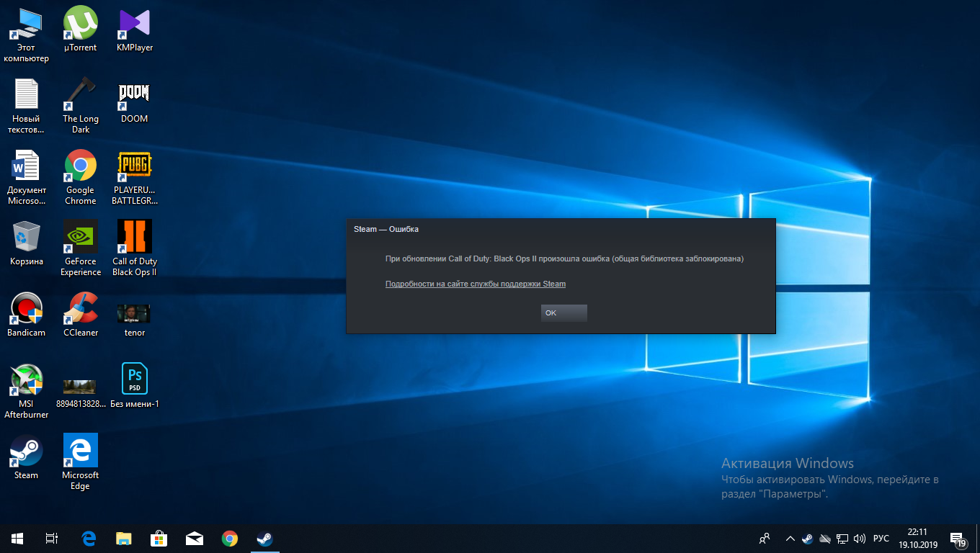
Task: Select The Long Dark shortcut
Action: tap(80, 106)
